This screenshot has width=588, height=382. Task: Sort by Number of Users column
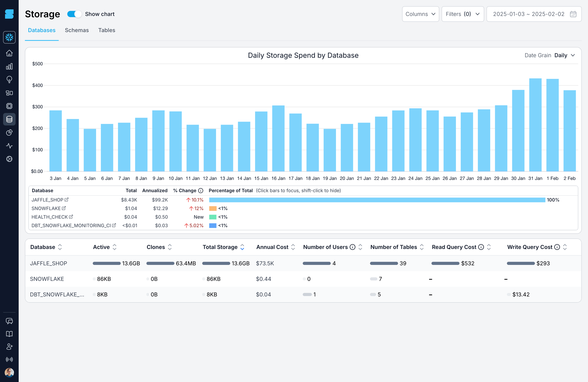coord(333,247)
